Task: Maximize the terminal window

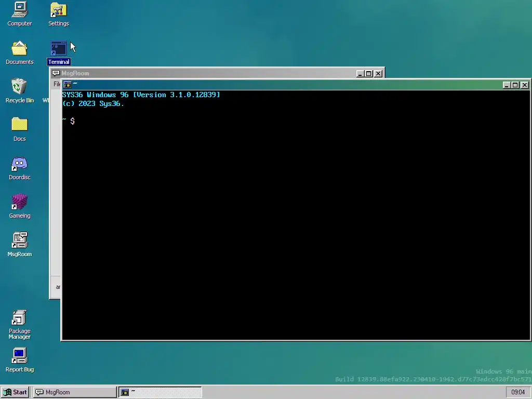Action: click(x=515, y=85)
